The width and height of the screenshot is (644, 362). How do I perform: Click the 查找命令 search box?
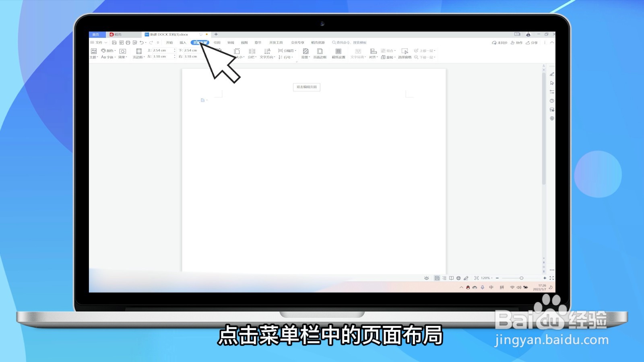click(349, 43)
